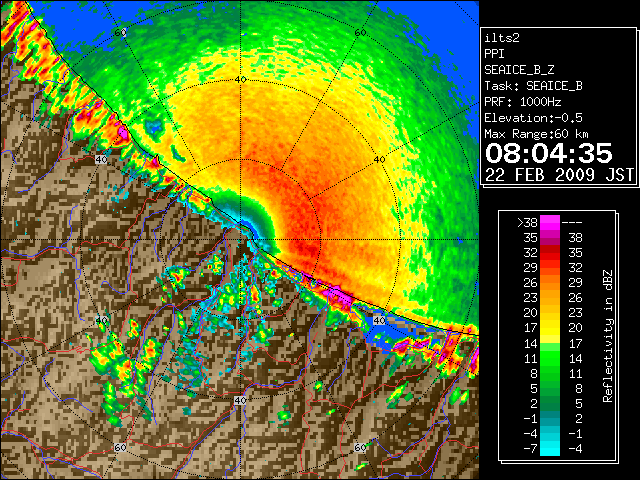Pick the dark red band in the color bar
Image resolution: width=640 pixels, height=480 pixels.
[x=550, y=248]
